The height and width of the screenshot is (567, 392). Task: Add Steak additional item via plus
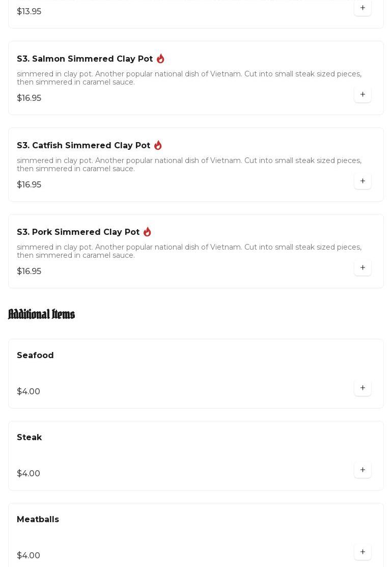tap(362, 470)
